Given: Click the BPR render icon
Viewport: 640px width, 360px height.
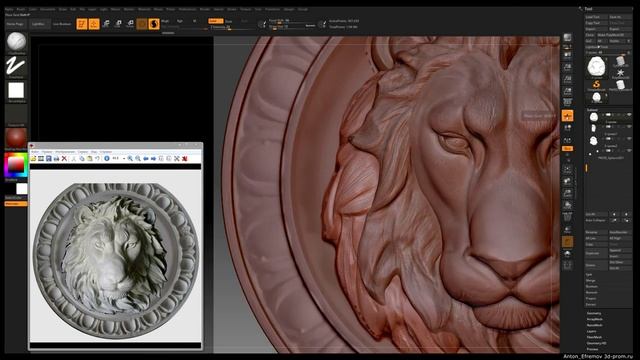Looking at the screenshot, I should point(567,38).
